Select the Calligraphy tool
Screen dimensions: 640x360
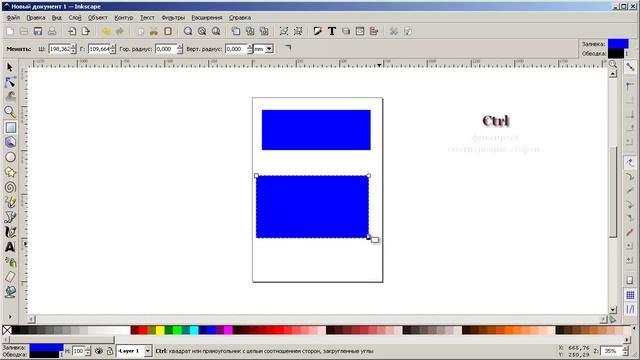click(x=10, y=232)
